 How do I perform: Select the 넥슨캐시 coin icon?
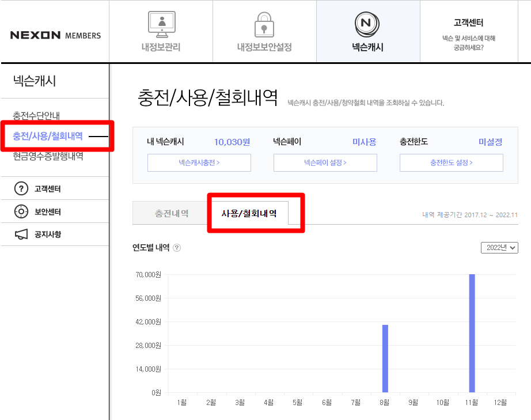coord(367,24)
